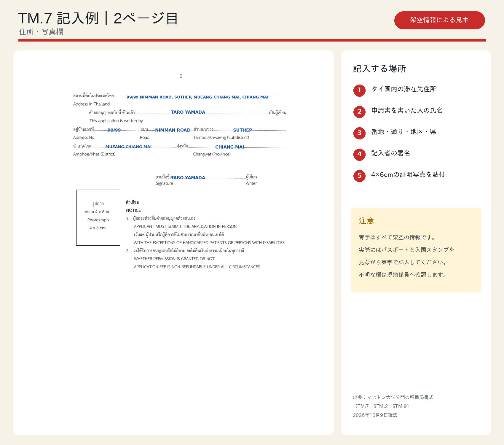Screen dimensions: 504x445
Task: Click the Address No. value 99/99
Action: (x=114, y=130)
